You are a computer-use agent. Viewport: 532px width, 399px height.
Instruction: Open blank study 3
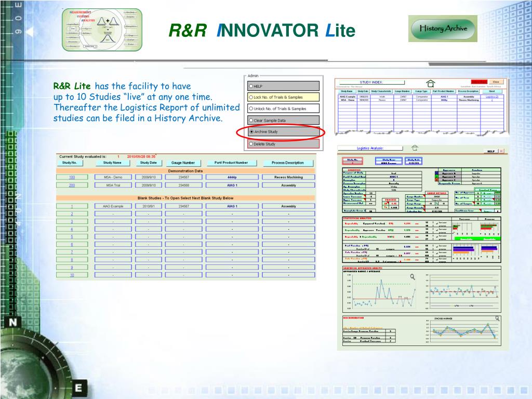[72, 221]
